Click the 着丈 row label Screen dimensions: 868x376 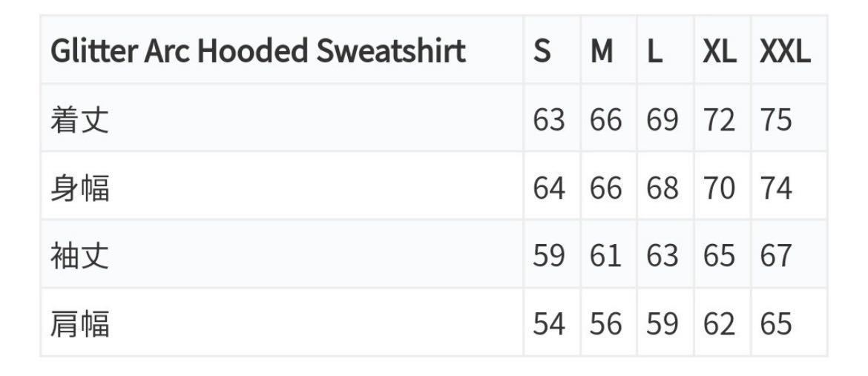point(79,119)
